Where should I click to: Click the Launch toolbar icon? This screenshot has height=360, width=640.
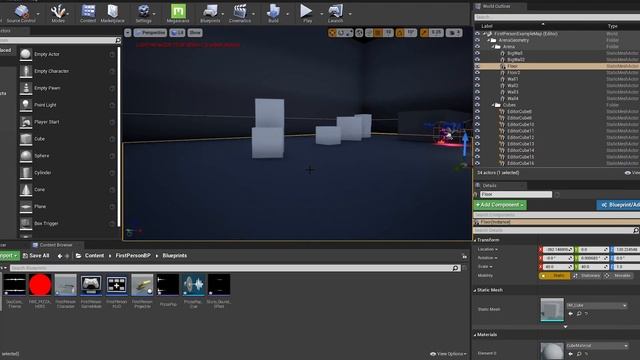(336, 13)
